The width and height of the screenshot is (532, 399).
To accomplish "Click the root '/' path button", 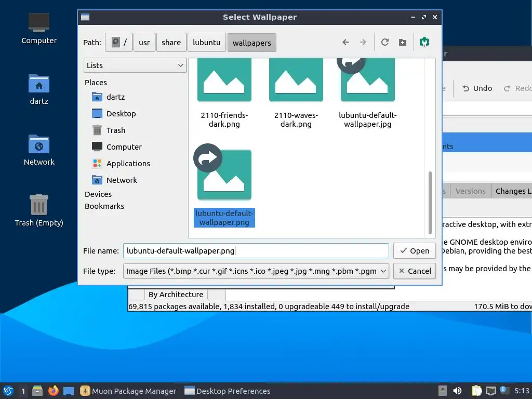I will (x=119, y=43).
